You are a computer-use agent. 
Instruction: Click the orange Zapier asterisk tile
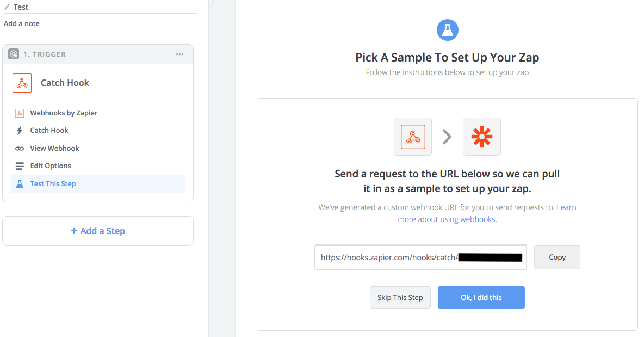pos(482,137)
